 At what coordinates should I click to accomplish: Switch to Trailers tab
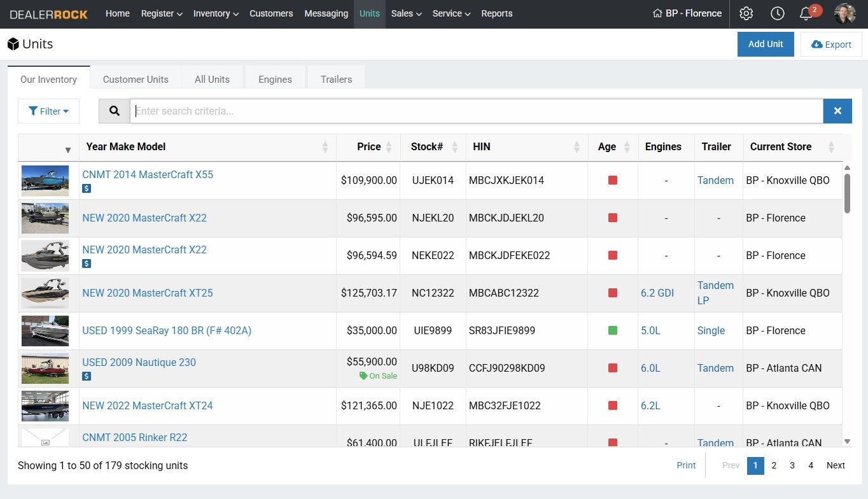[336, 80]
